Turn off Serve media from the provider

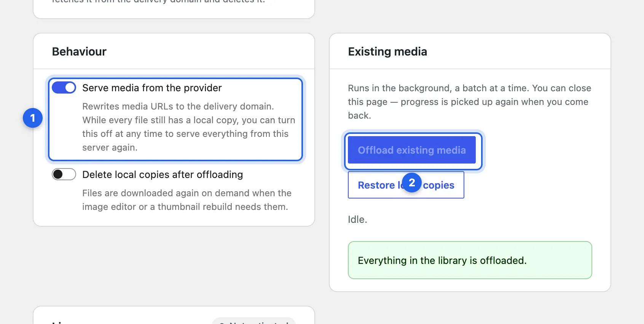tap(64, 88)
